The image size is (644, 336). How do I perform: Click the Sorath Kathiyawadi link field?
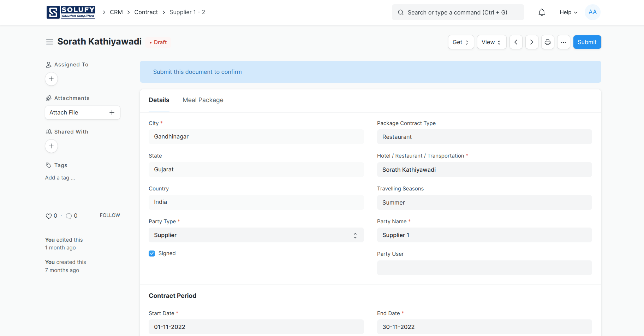(x=484, y=170)
